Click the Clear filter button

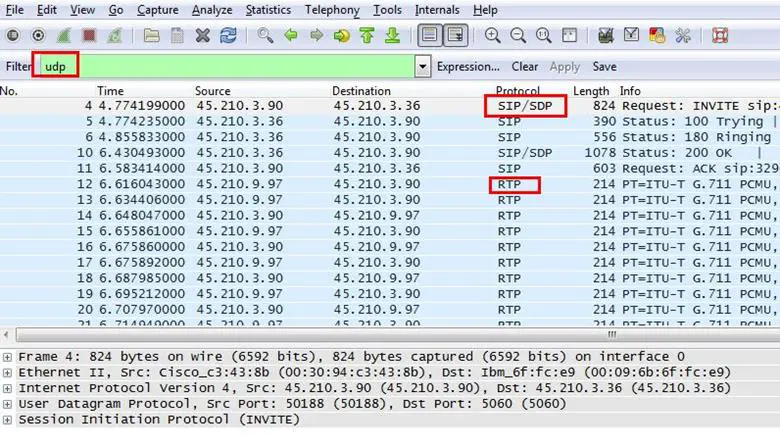click(525, 67)
